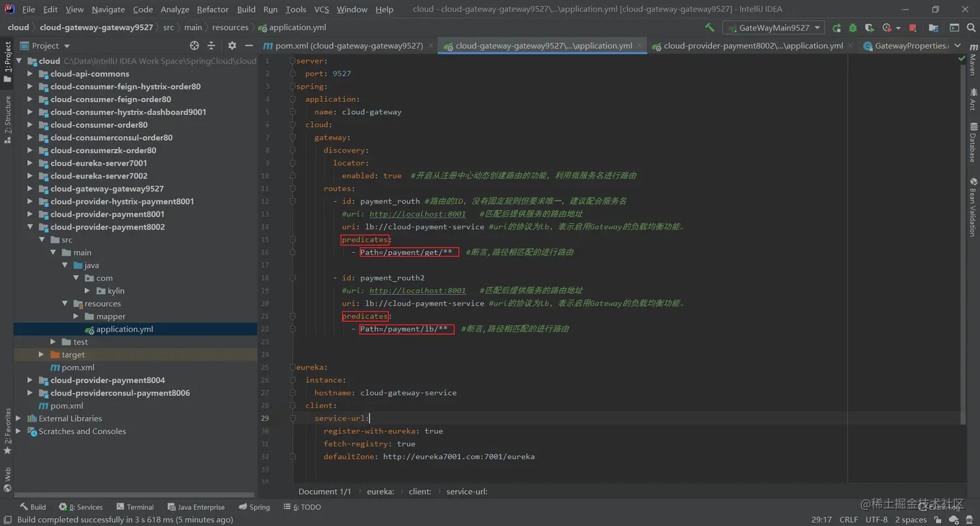Click locate current file crosshair icon
The image size is (980, 526).
point(194,45)
